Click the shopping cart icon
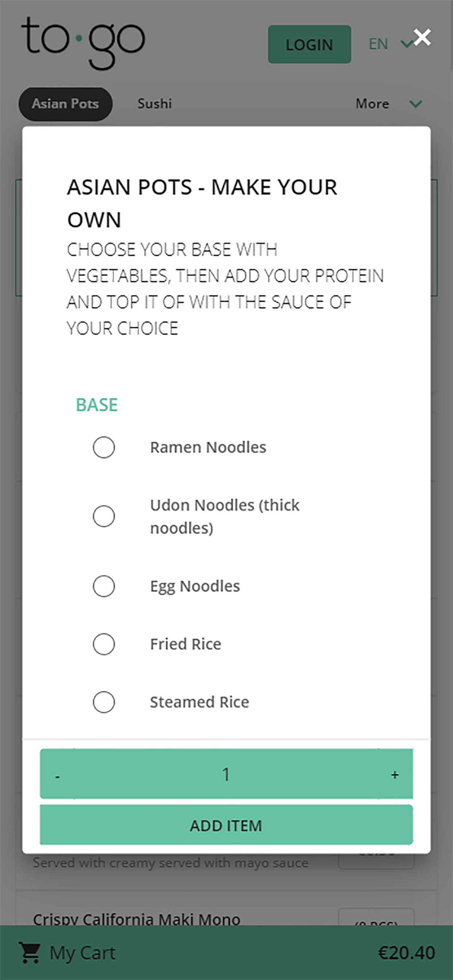This screenshot has height=980, width=453. (30, 953)
